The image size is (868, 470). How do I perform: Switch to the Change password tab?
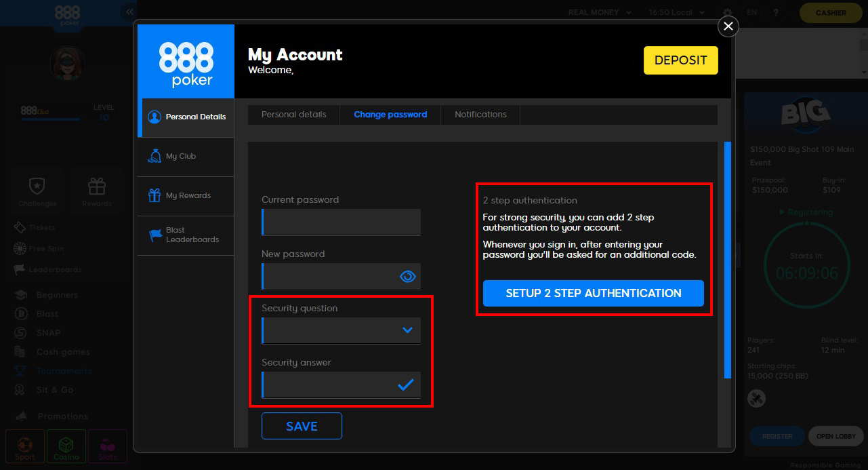390,115
